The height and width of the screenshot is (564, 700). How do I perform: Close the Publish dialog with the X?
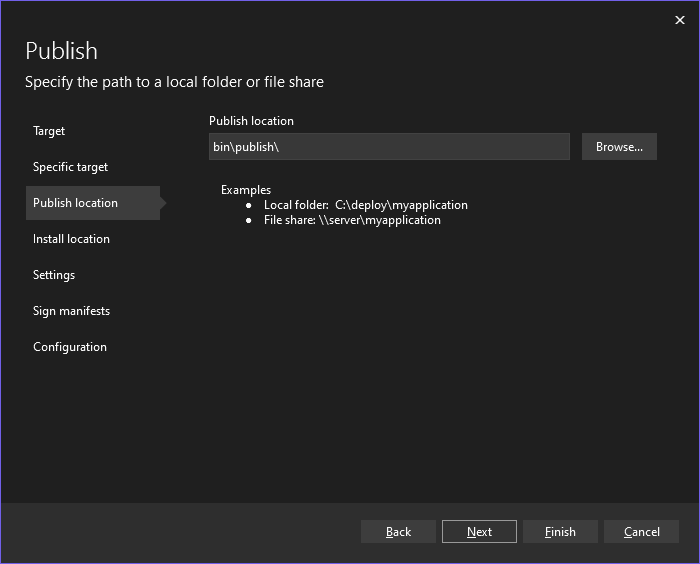coord(680,20)
